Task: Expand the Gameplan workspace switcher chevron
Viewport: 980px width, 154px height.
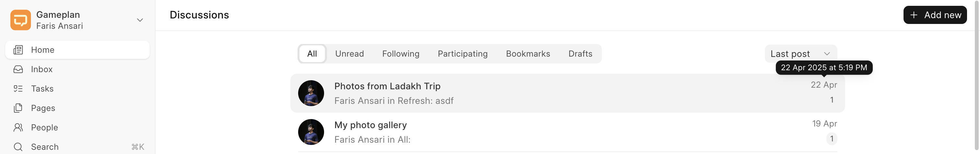Action: coord(140,20)
